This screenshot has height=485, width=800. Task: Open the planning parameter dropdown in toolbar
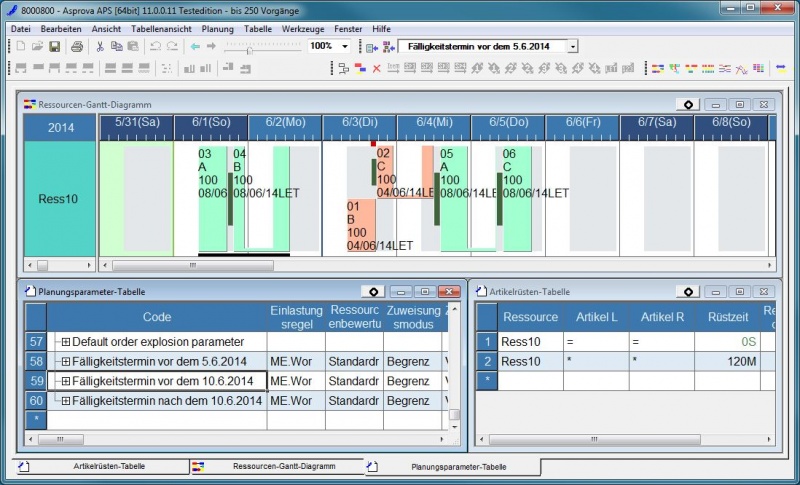(572, 46)
